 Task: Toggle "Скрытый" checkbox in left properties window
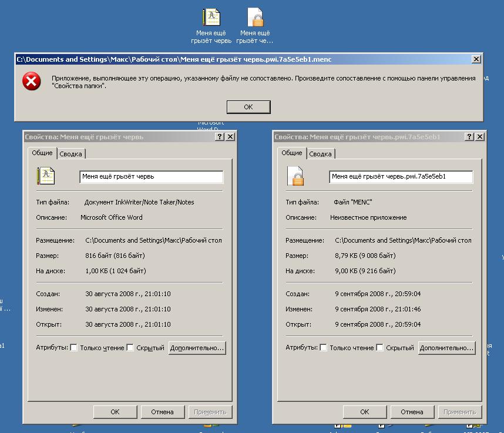pyautogui.click(x=130, y=348)
